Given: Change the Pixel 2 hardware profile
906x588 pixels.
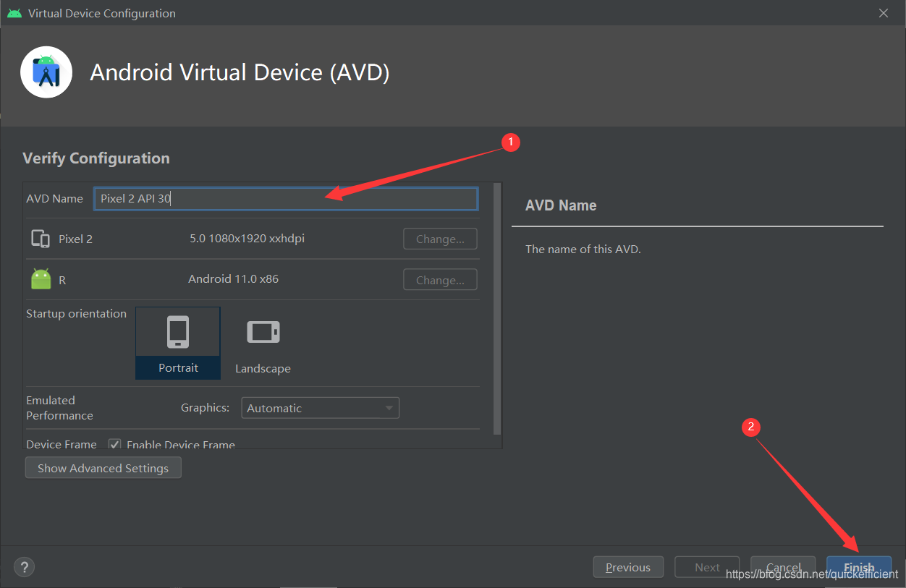Looking at the screenshot, I should pos(440,239).
